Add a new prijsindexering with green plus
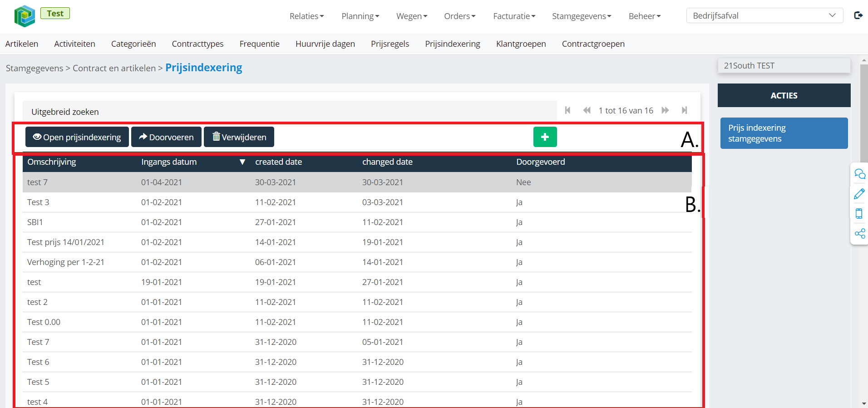Image resolution: width=868 pixels, height=408 pixels. (x=545, y=137)
